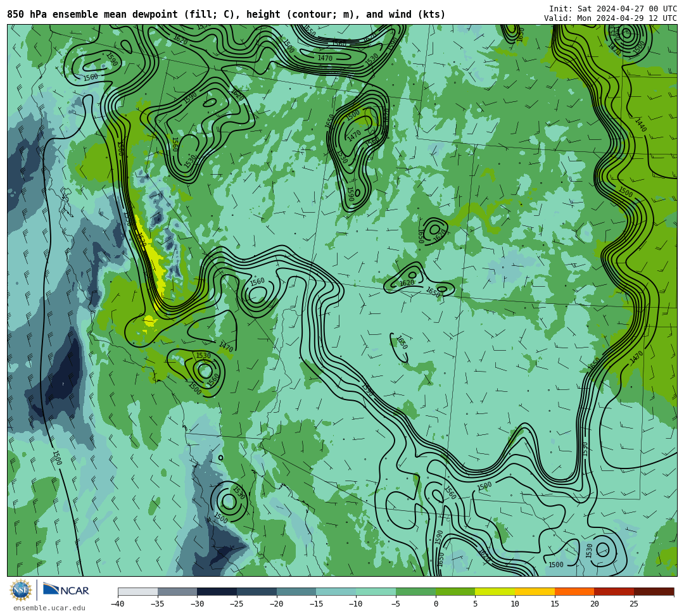Click the NCAR logo

(66, 590)
